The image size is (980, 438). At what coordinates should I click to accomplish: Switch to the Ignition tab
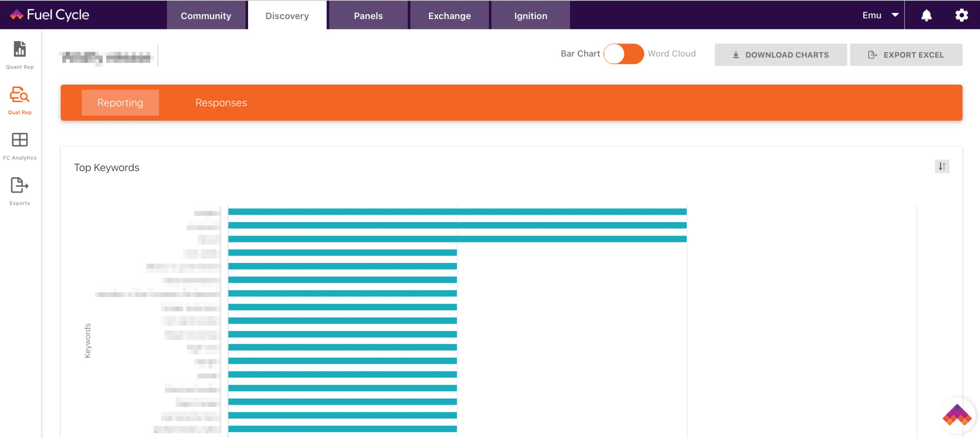[530, 15]
